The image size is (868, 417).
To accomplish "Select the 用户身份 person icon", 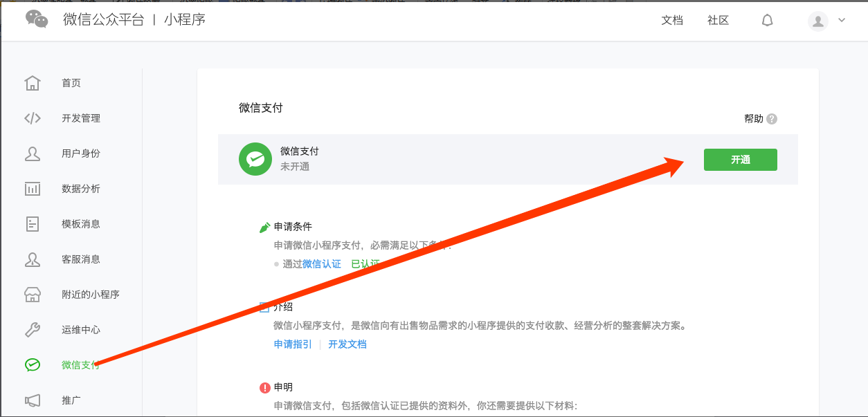I will point(33,154).
